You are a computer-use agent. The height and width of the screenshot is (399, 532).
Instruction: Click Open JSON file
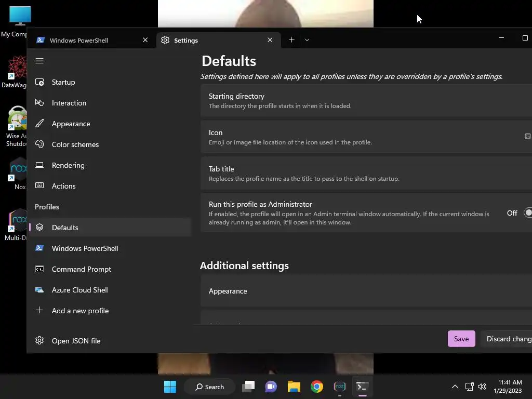(110, 341)
